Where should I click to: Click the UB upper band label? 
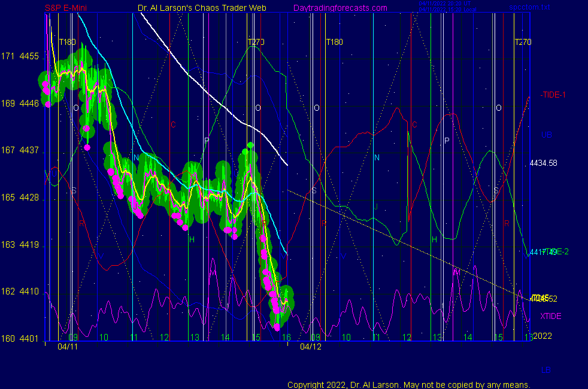[x=546, y=135]
